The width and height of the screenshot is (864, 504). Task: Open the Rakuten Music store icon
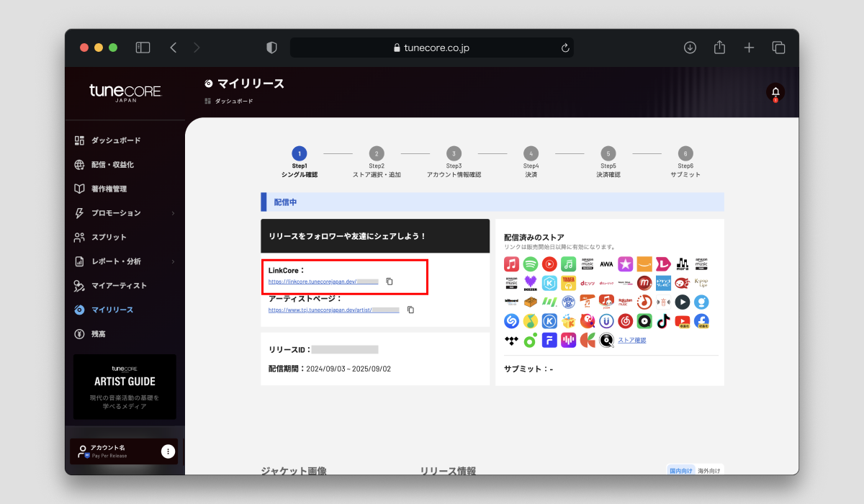pyautogui.click(x=626, y=302)
